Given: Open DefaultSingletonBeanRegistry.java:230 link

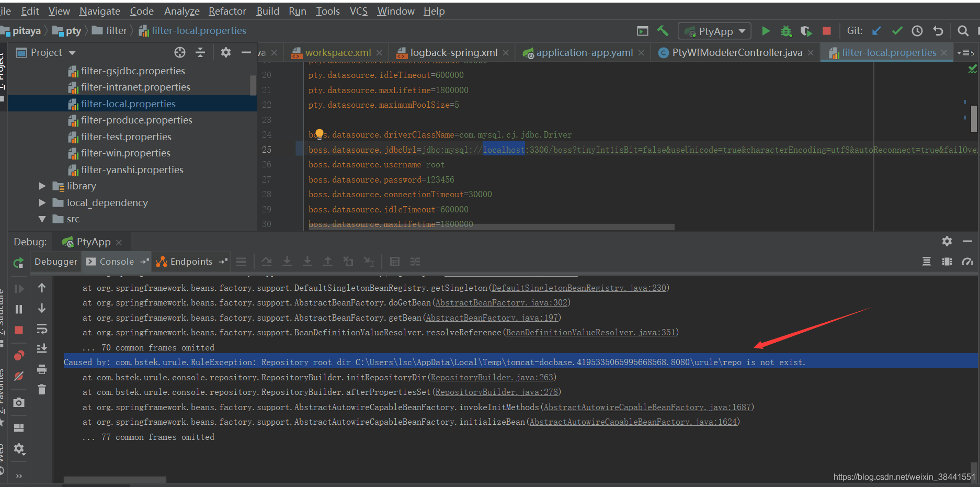Looking at the screenshot, I should [x=579, y=288].
